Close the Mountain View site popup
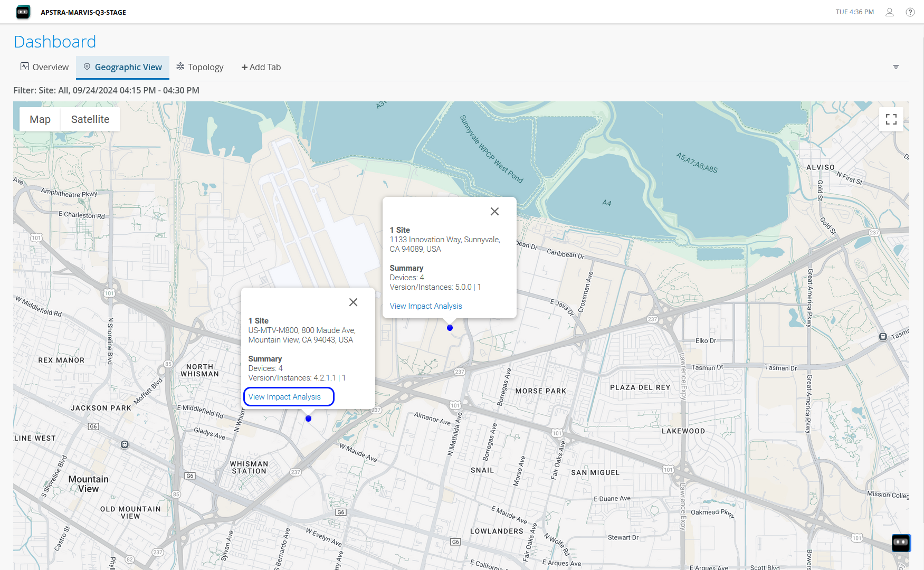Image resolution: width=924 pixels, height=570 pixels. pyautogui.click(x=353, y=302)
